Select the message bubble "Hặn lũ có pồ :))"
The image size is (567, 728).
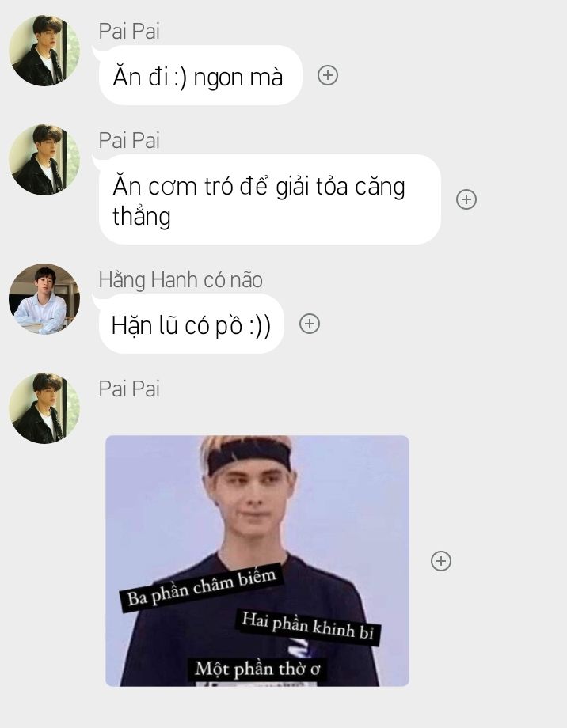(192, 324)
